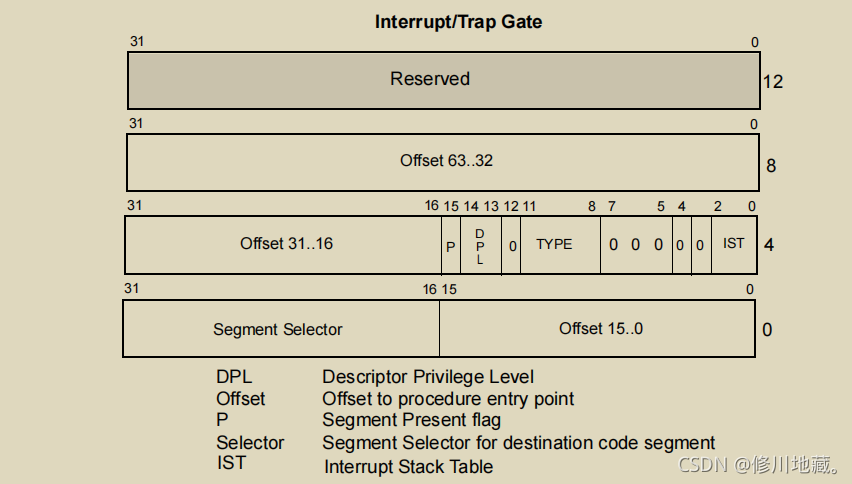Click the Interrupt/Trap Gate title
This screenshot has height=484, width=852.
coord(458,22)
